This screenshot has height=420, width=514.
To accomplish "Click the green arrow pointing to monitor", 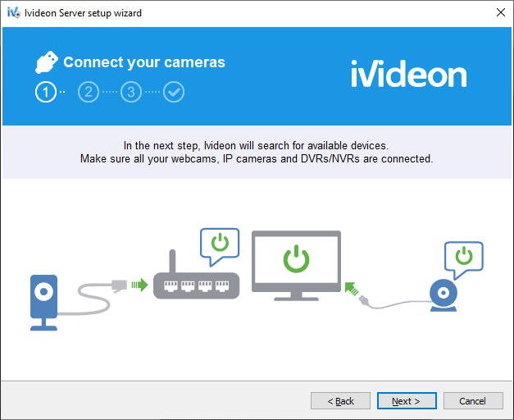I will (x=352, y=289).
